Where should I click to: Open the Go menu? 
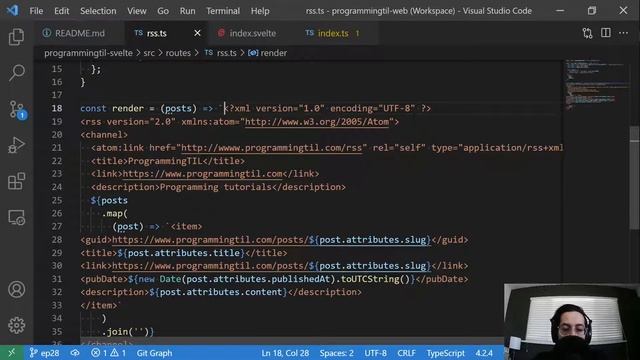(163, 11)
